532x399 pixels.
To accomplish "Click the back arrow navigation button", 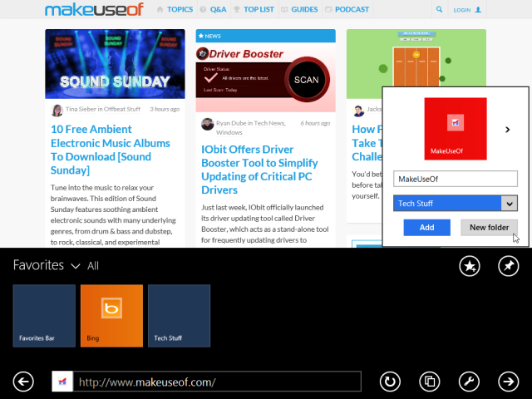I will pos(23,382).
